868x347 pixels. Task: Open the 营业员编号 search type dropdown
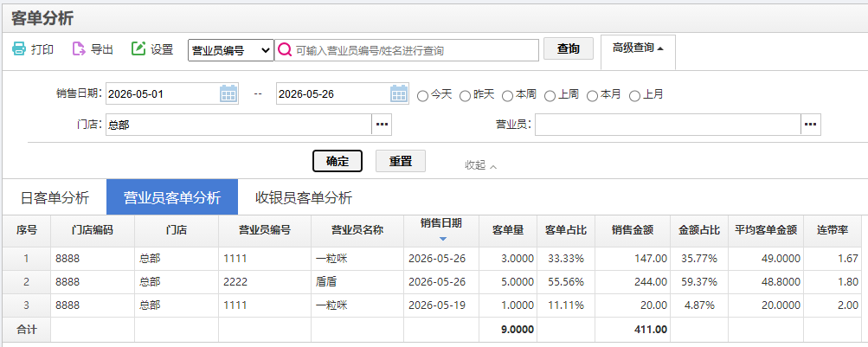231,50
